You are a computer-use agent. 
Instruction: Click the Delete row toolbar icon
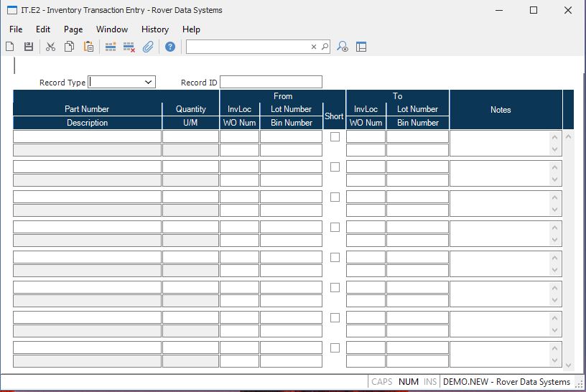tap(129, 47)
